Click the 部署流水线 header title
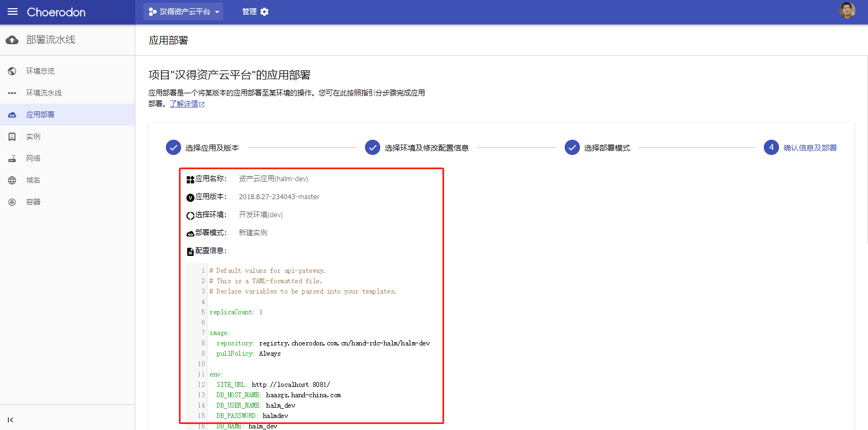 pyautogui.click(x=51, y=40)
